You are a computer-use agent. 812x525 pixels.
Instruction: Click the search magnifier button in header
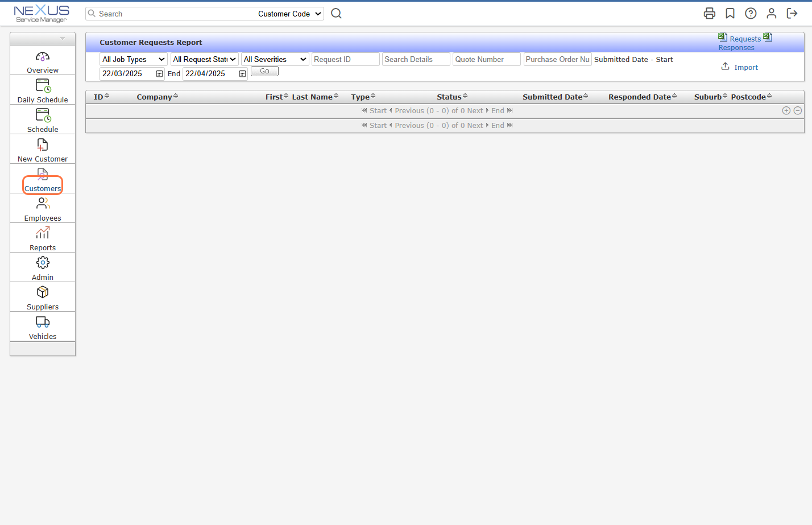tap(337, 13)
